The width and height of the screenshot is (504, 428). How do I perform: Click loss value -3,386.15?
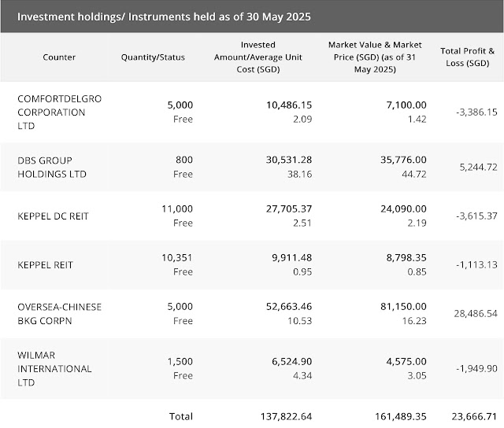[x=476, y=112]
